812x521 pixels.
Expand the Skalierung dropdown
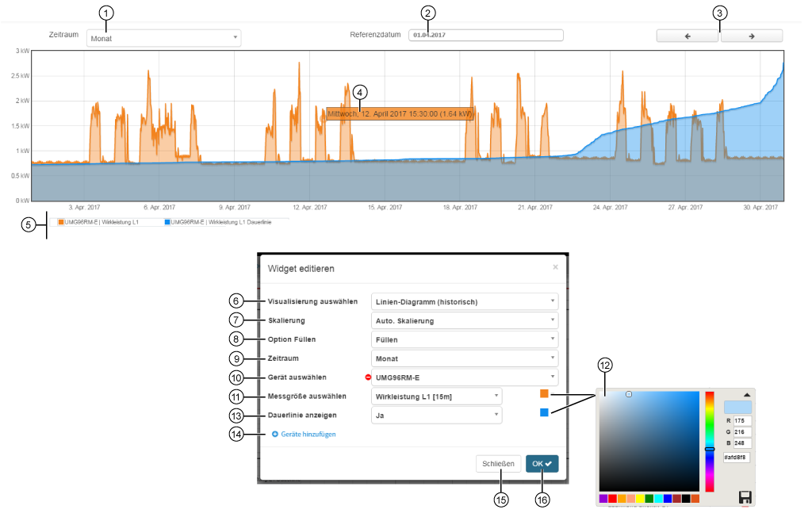pos(464,320)
